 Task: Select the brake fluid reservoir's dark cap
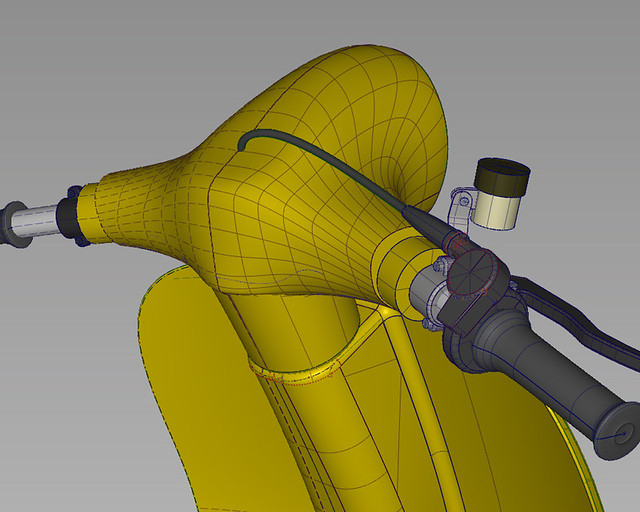[502, 176]
